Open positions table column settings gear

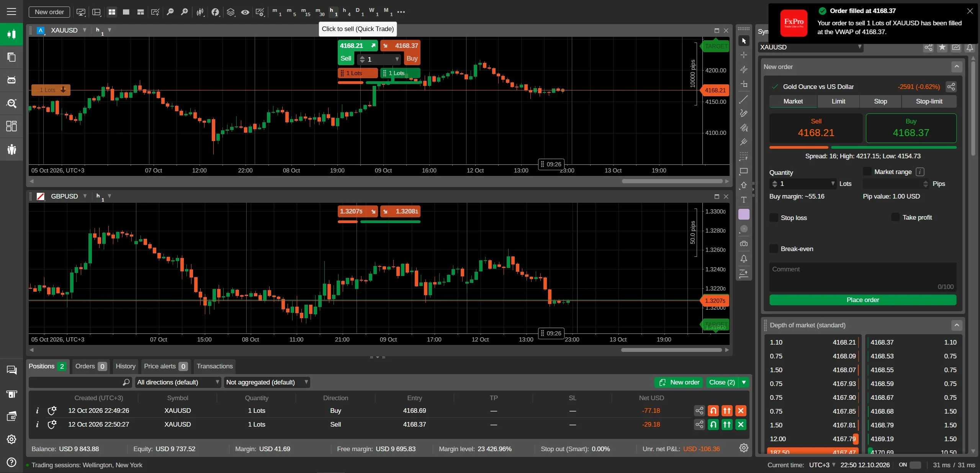point(744,448)
